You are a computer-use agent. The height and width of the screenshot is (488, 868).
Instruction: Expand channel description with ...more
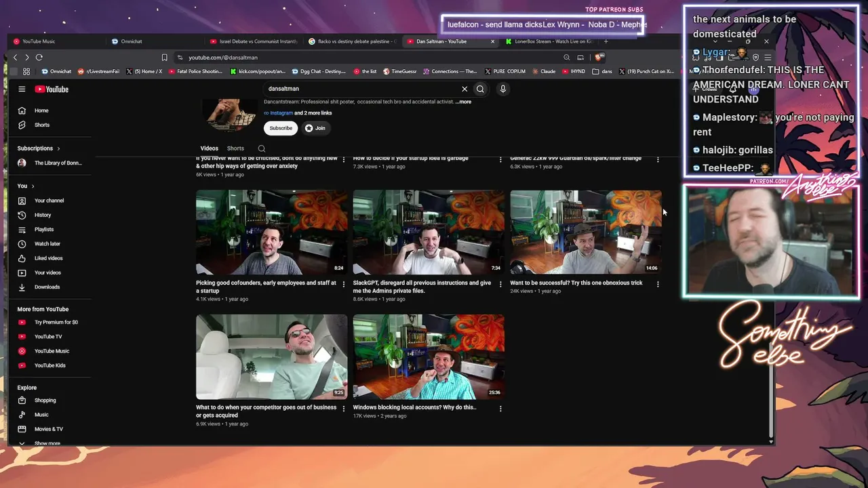coord(463,102)
